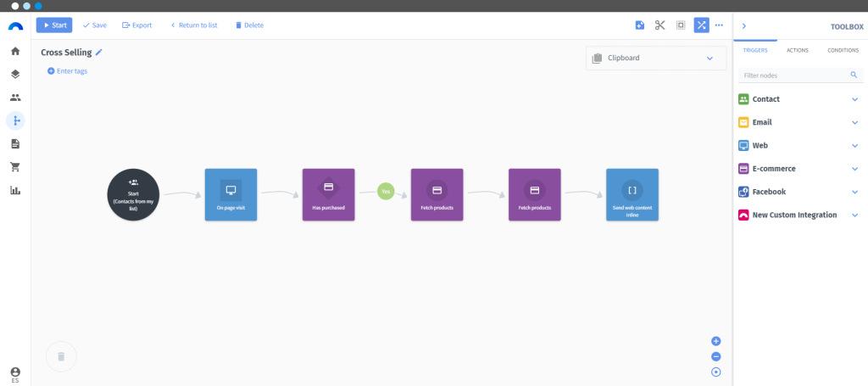Expand the Clipboard dropdown
This screenshot has width=868, height=386.
pyautogui.click(x=709, y=59)
